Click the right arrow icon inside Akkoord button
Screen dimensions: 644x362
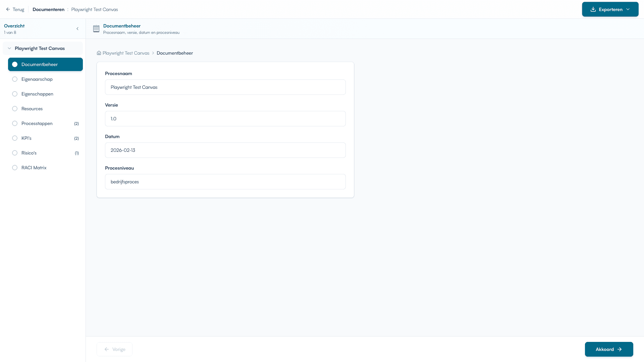[619, 349]
